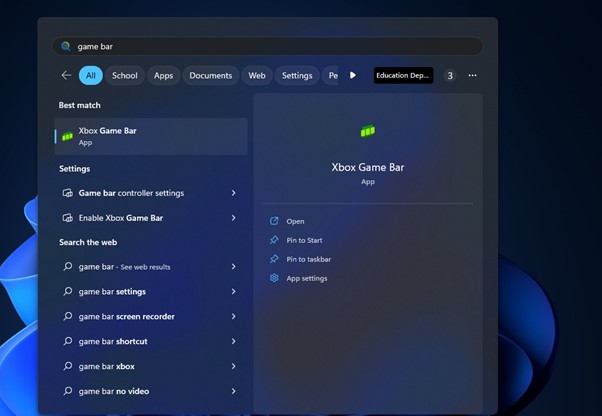This screenshot has height=416, width=602.
Task: Open App settings for Xbox Game Bar
Action: click(307, 278)
